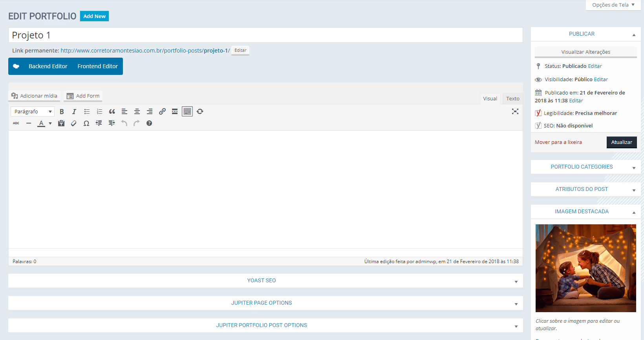
Task: Apply blockquote formatting
Action: 112,111
